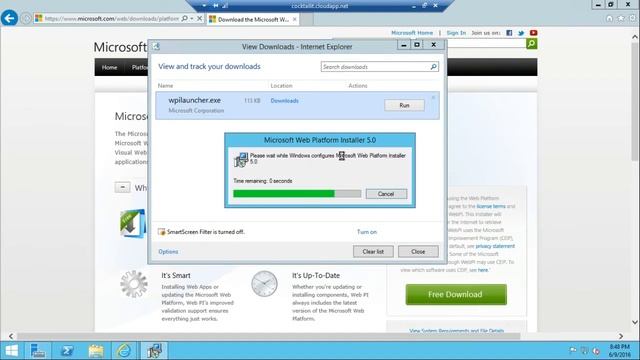The image size is (640, 360).
Task: Switch to Internet Explorer in the taskbar
Action: coord(124,351)
